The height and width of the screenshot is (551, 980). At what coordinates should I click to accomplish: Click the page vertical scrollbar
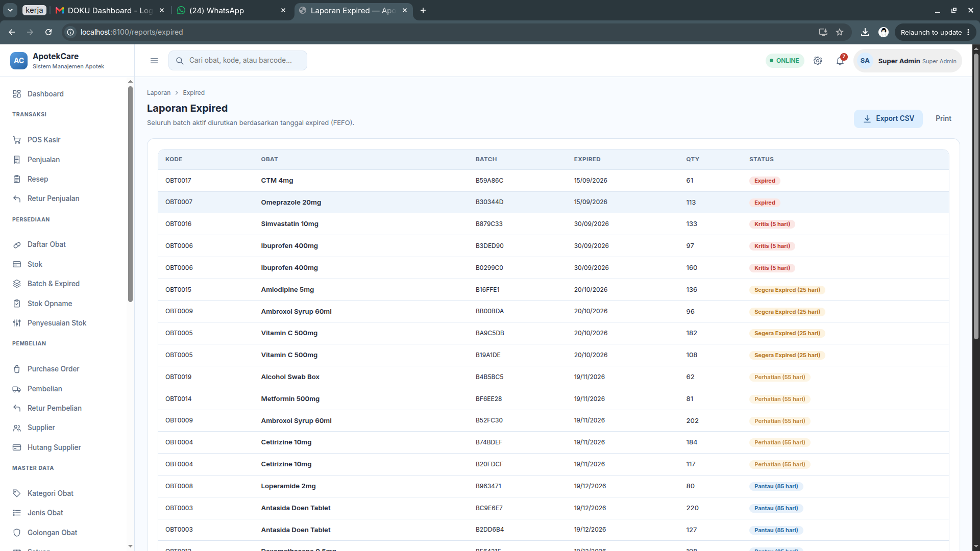976,196
